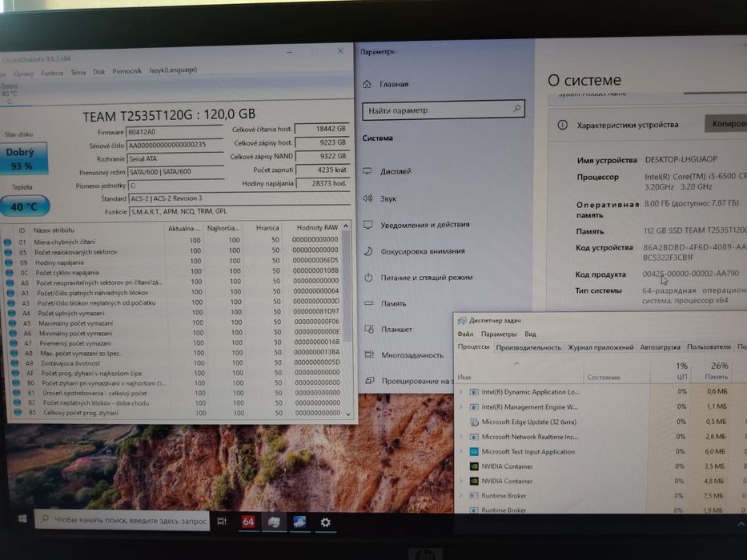Sort processes by the Имя column
The image size is (747, 560).
coord(520,371)
